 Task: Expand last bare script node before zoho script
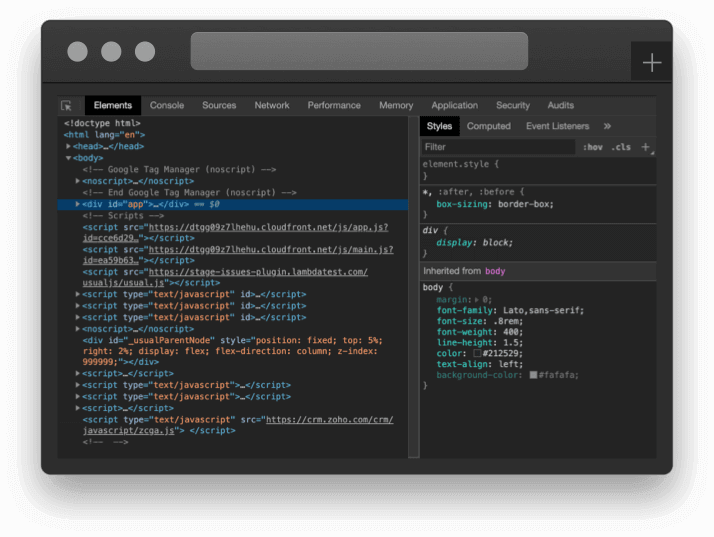(x=78, y=408)
